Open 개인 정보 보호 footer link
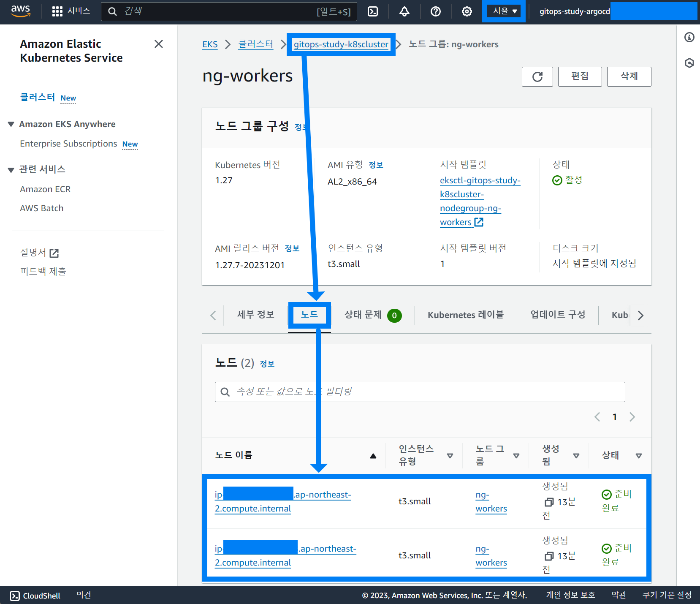Image resolution: width=700 pixels, height=604 pixels. click(570, 595)
